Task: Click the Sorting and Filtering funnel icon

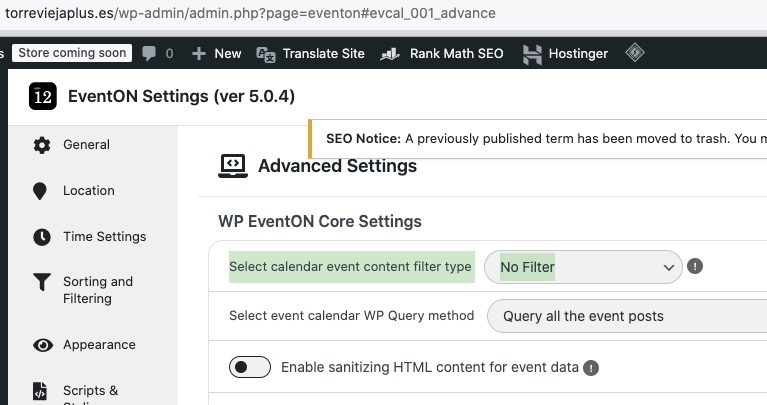Action: (x=41, y=283)
